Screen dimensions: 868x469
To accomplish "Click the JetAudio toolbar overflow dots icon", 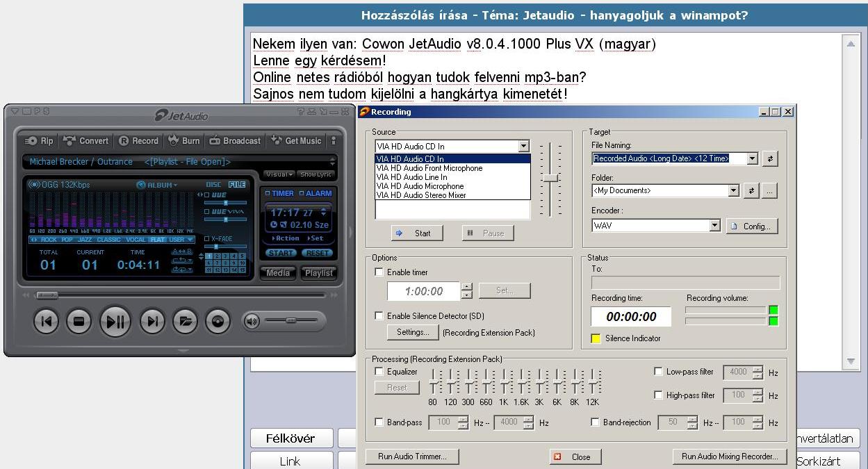I will point(334,140).
